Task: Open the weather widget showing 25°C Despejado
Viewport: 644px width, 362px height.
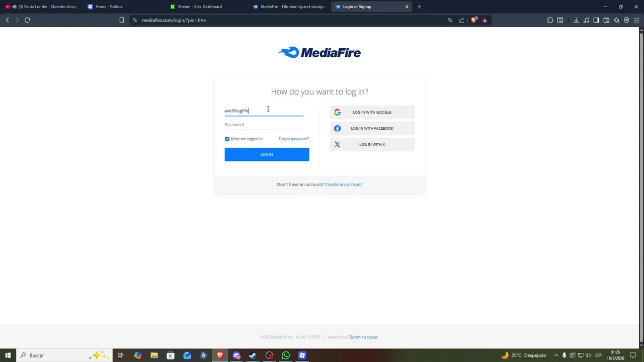Action: [x=523, y=355]
